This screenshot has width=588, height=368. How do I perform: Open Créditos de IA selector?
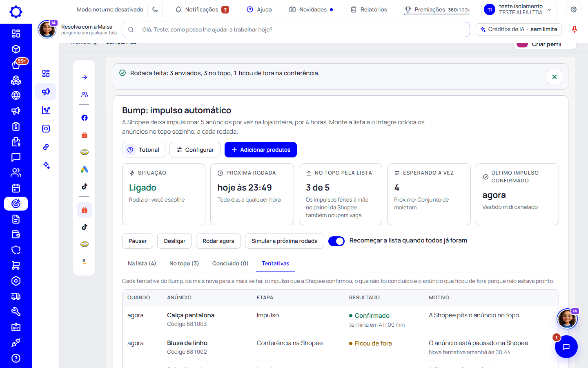pyautogui.click(x=519, y=29)
